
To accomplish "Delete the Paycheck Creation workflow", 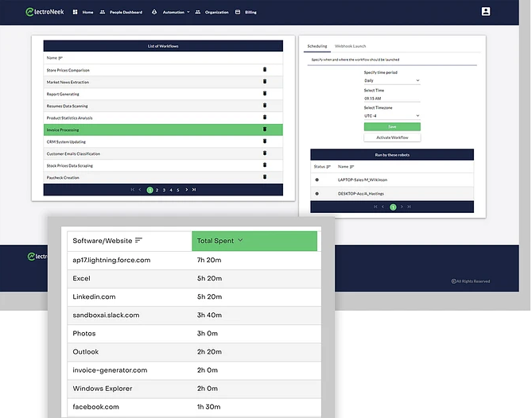I will point(264,177).
